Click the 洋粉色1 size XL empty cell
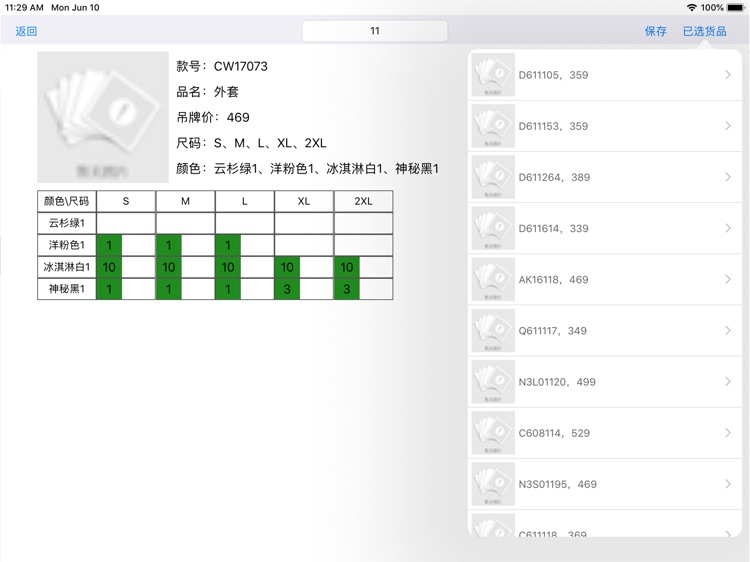The image size is (750, 562). [304, 245]
